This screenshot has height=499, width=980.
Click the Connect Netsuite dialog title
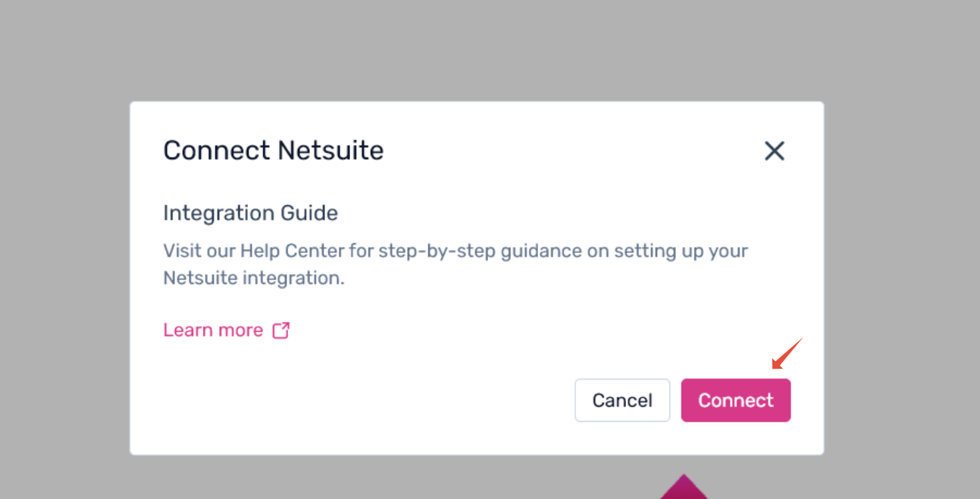(273, 150)
